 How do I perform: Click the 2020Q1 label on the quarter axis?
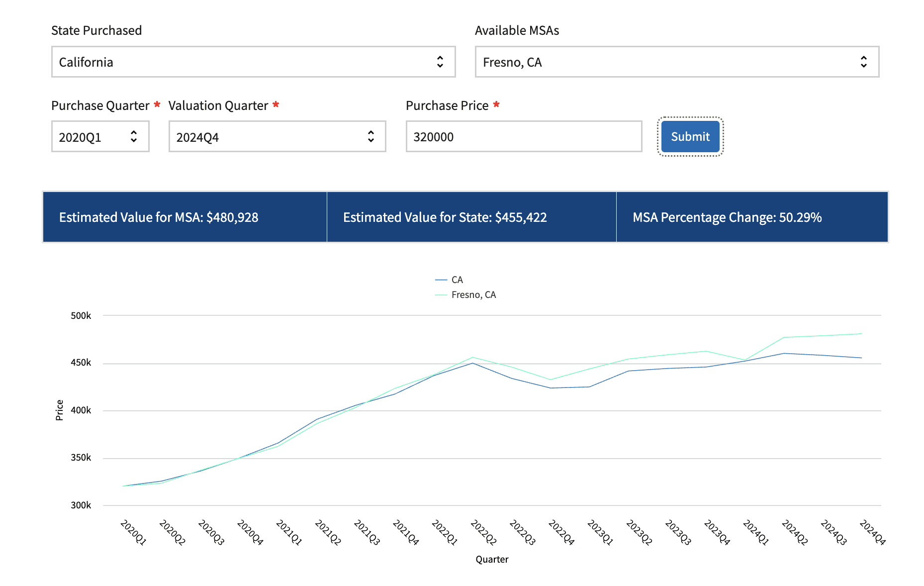tap(133, 533)
